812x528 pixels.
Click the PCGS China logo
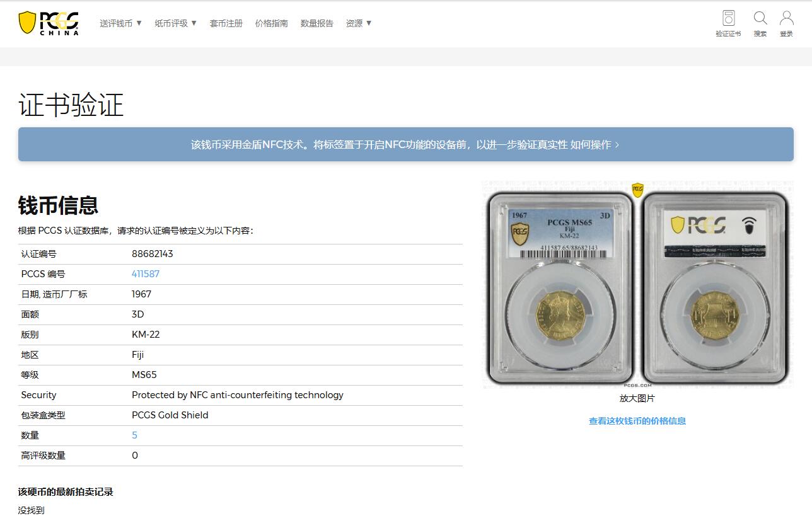click(x=49, y=23)
